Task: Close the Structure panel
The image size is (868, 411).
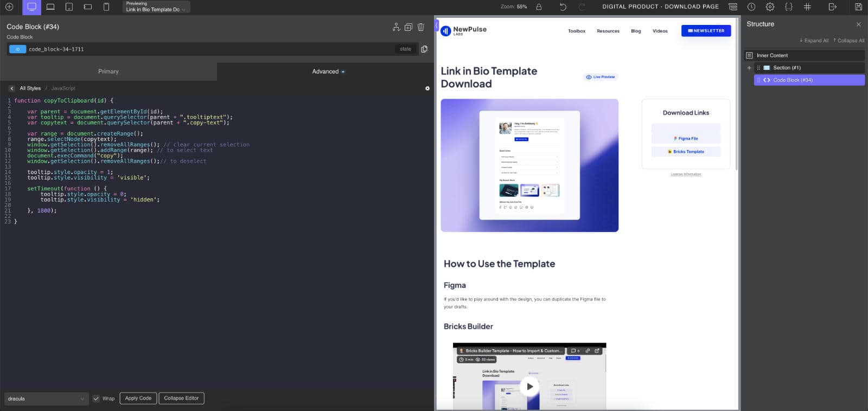Action: (858, 24)
